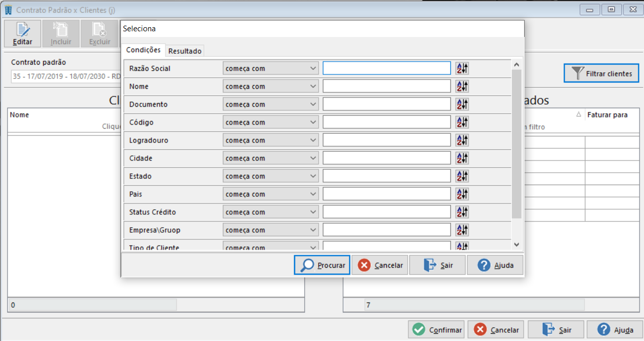
Task: Click the sort icon for Logradouro row
Action: click(x=462, y=140)
